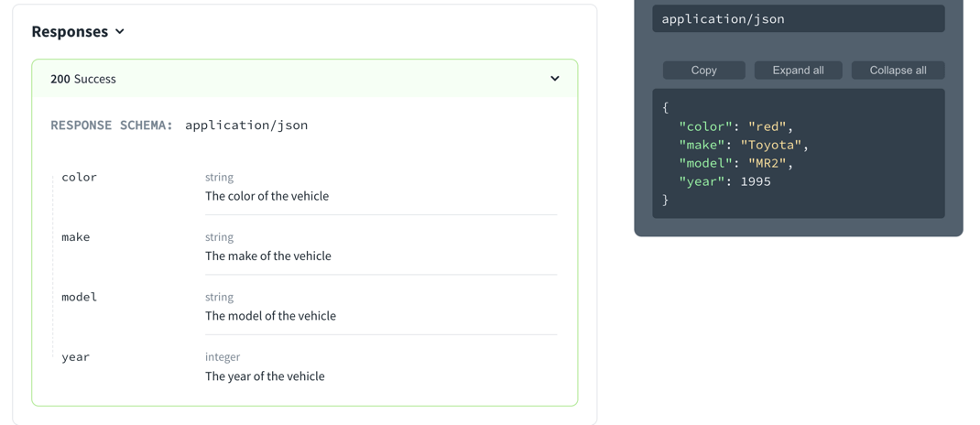Screen dimensions: 980x425
Task: Click application/json text in response schema line
Action: pos(246,125)
